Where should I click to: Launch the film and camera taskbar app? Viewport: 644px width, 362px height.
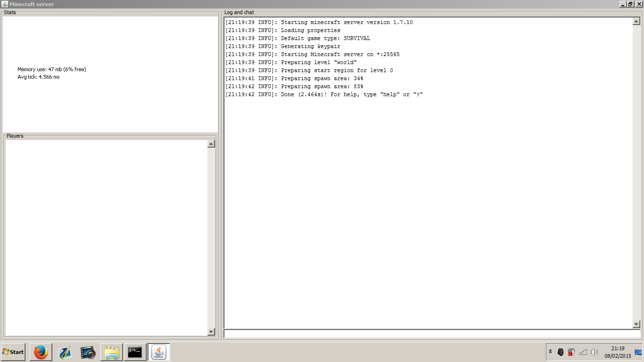[x=88, y=352]
